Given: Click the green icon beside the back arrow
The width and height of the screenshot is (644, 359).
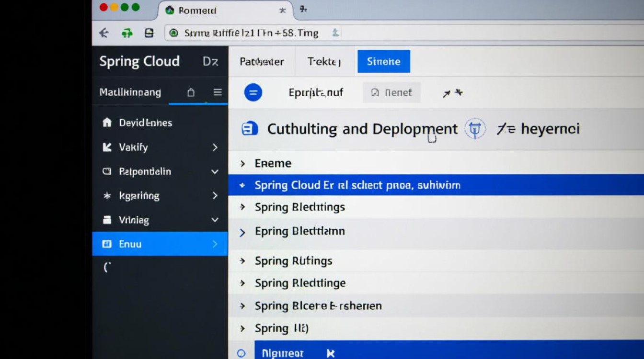Looking at the screenshot, I should (x=127, y=33).
